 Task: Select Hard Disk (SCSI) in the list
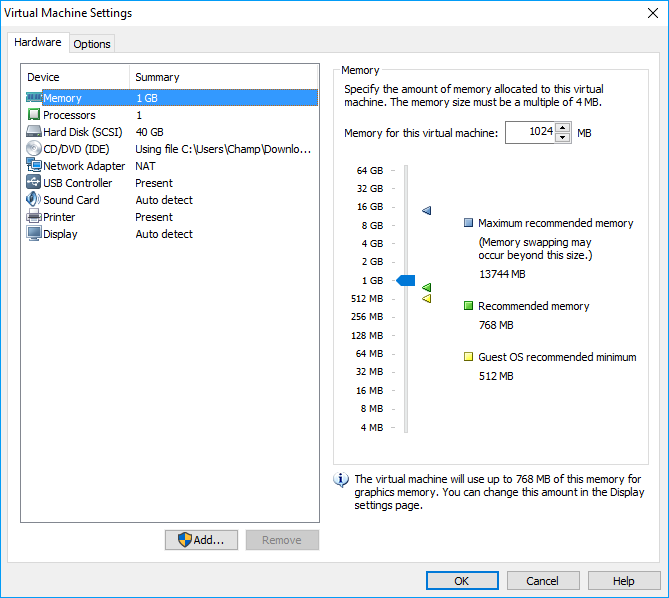(172, 132)
